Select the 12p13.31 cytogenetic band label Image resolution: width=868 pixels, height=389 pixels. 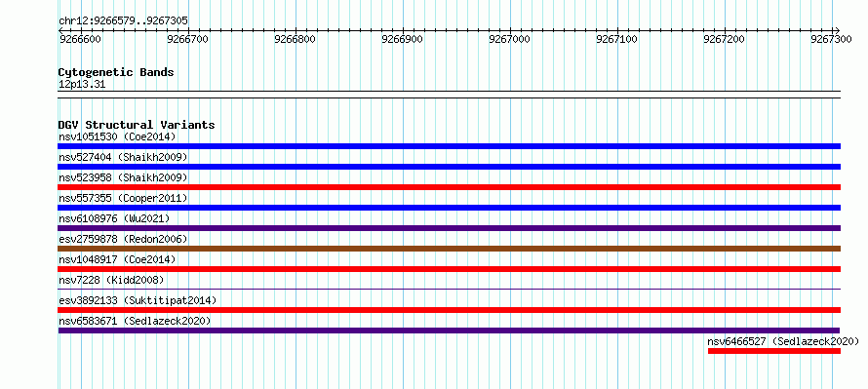click(x=82, y=85)
